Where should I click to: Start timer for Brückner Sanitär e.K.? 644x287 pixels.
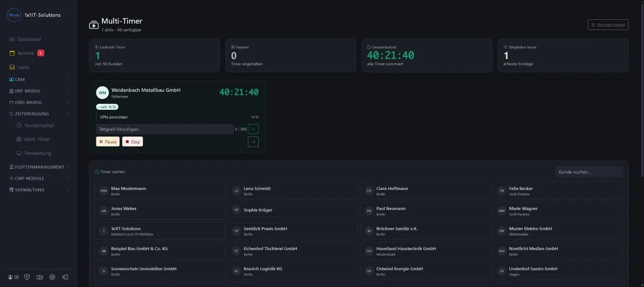coord(425,231)
